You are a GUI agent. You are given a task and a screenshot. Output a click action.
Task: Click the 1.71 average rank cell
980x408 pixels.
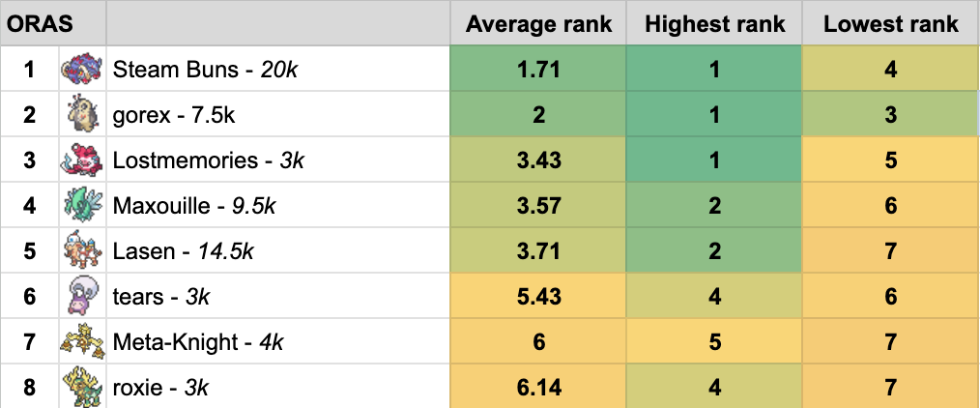(538, 70)
